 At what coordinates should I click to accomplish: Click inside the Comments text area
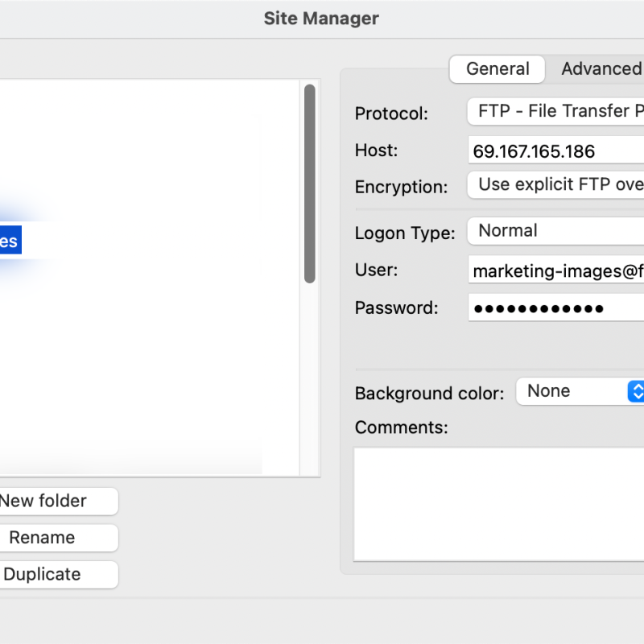point(499,503)
